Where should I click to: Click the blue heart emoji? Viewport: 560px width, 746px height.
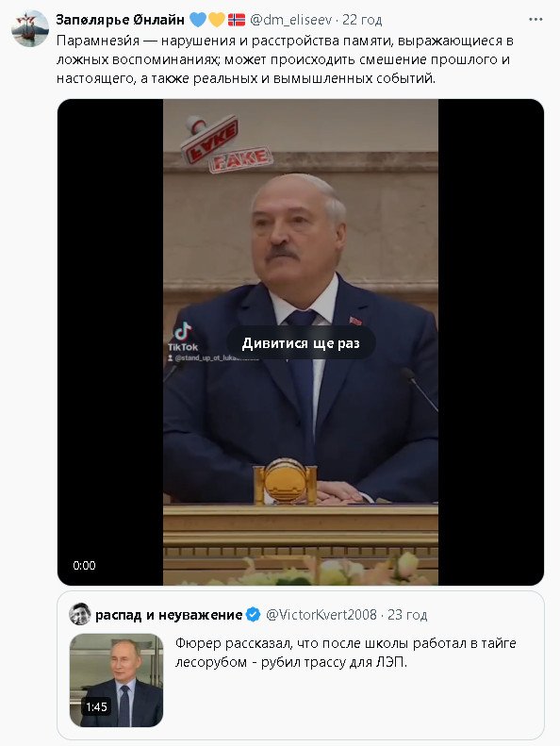coord(198,20)
